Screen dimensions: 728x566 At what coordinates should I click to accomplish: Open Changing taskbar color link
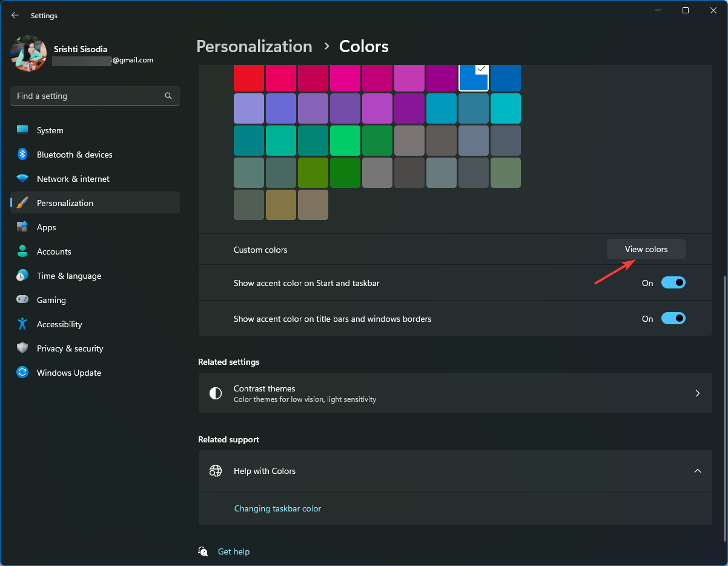277,508
